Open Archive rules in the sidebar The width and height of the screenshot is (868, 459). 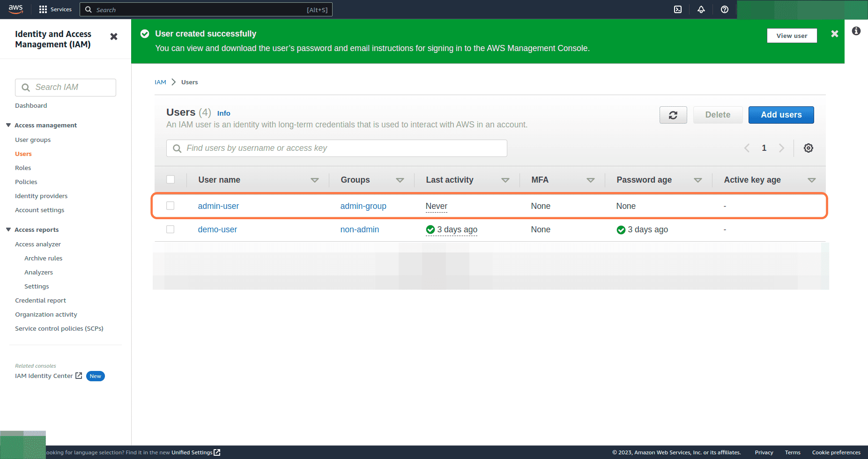(x=44, y=258)
